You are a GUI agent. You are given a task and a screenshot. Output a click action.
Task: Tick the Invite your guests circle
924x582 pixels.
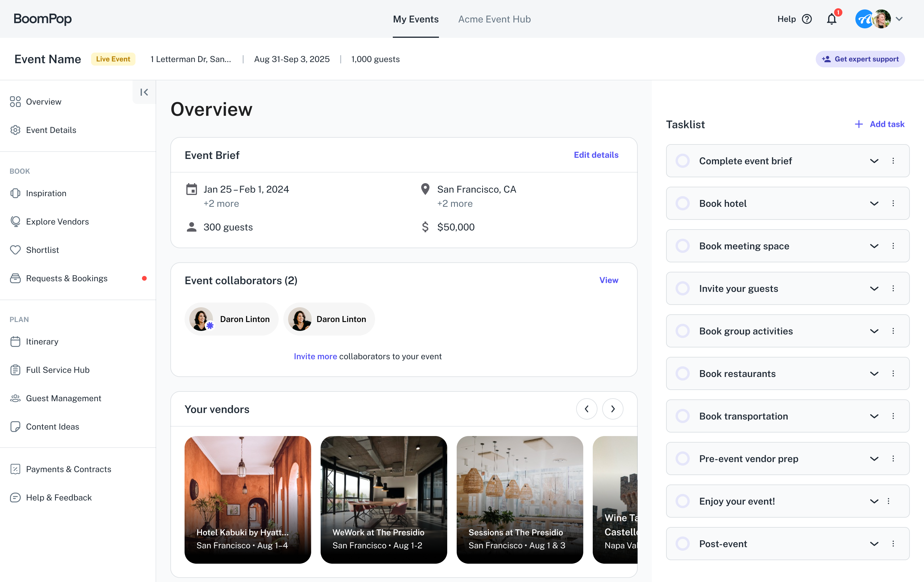pyautogui.click(x=683, y=289)
